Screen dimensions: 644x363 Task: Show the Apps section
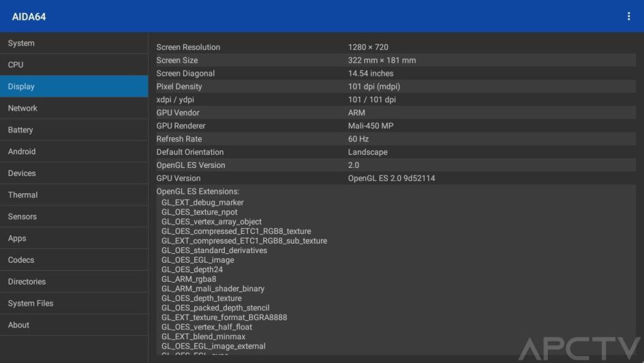[x=74, y=238]
